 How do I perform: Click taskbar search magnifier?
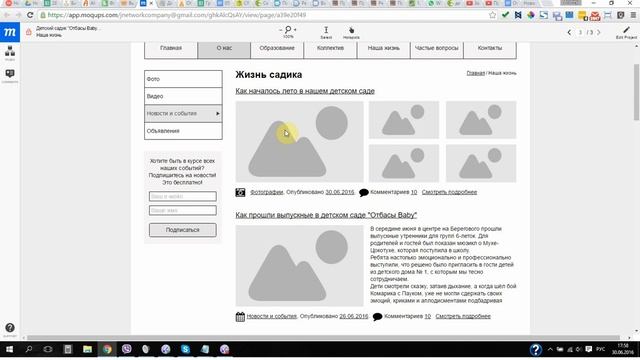click(x=29, y=349)
